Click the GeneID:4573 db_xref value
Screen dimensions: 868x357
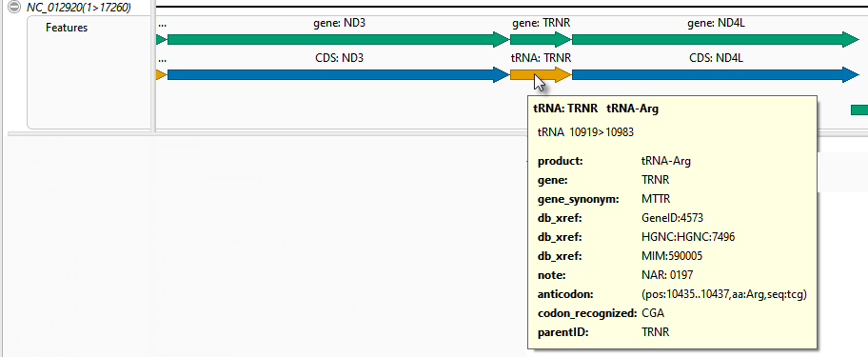(672, 218)
